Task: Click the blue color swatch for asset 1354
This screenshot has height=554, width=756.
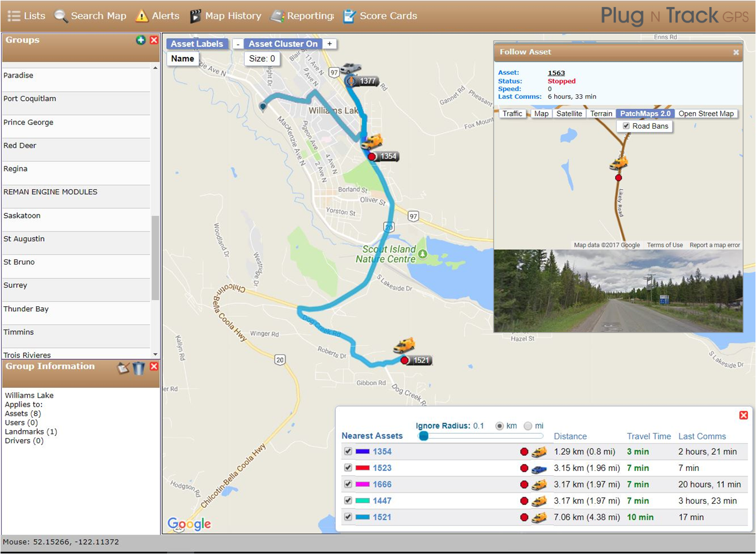Action: coord(362,452)
